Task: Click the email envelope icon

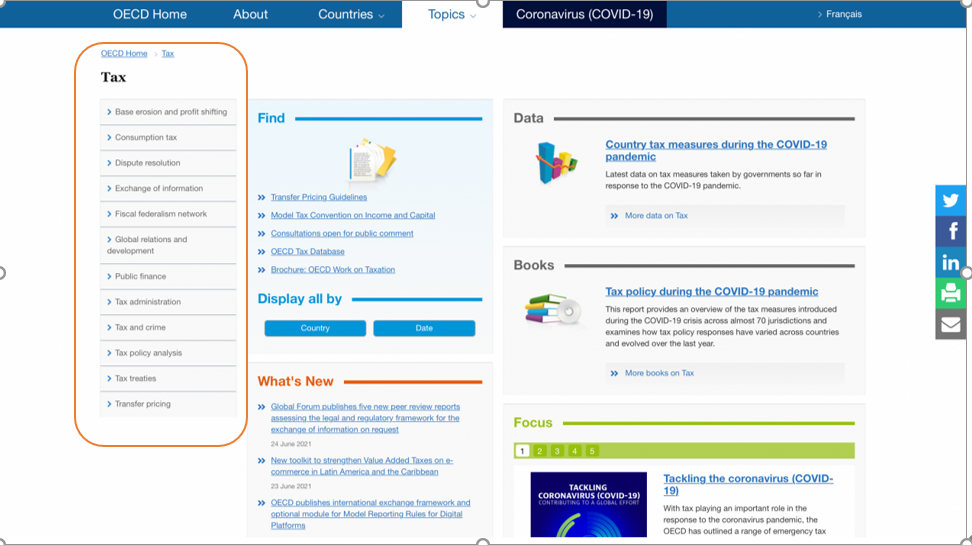Action: tap(950, 324)
